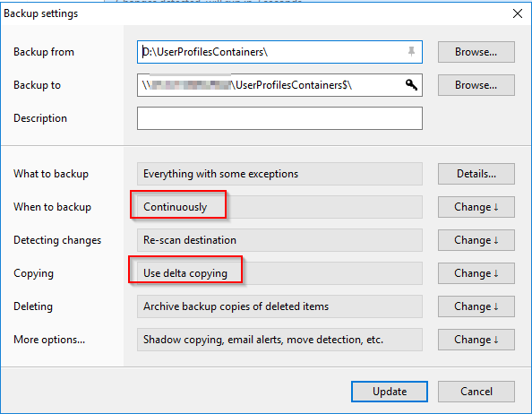
Task: Browse for the Backup from folder
Action: 476,52
